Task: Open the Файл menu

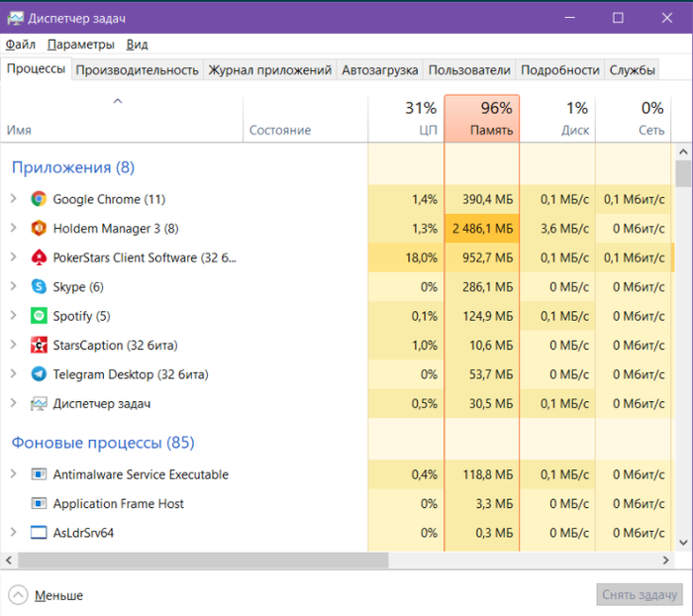Action: [x=20, y=45]
